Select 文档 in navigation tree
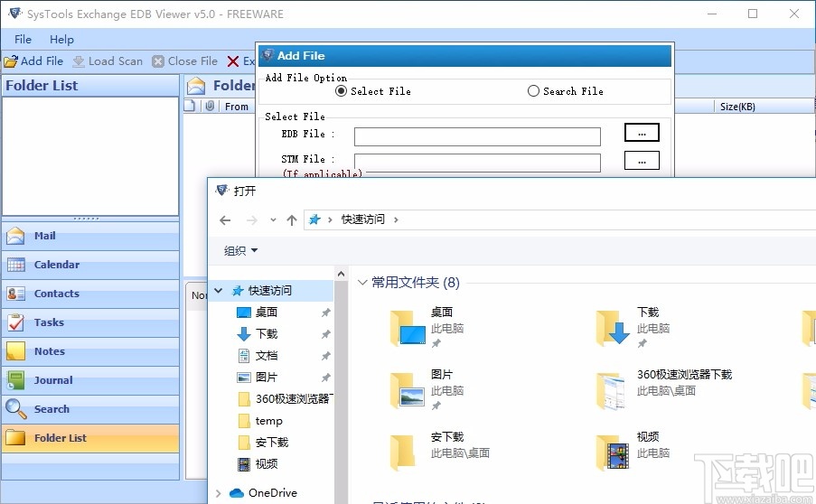This screenshot has height=504, width=816. pos(267,356)
